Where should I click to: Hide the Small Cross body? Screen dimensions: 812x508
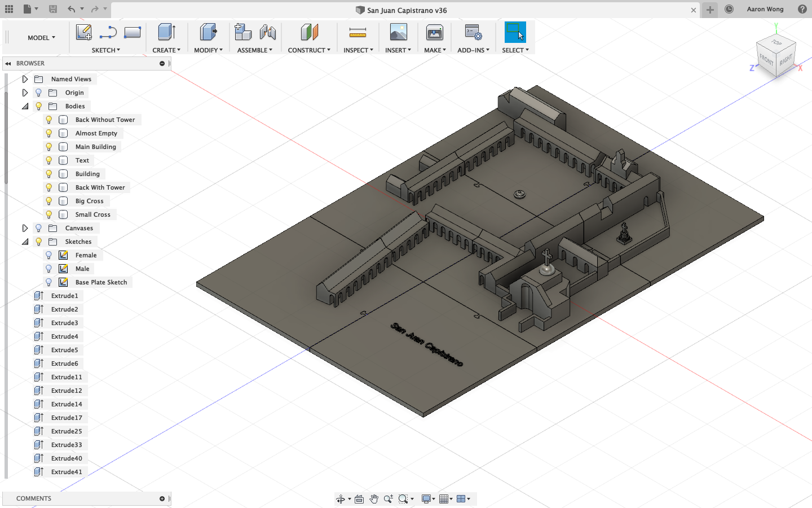(49, 214)
